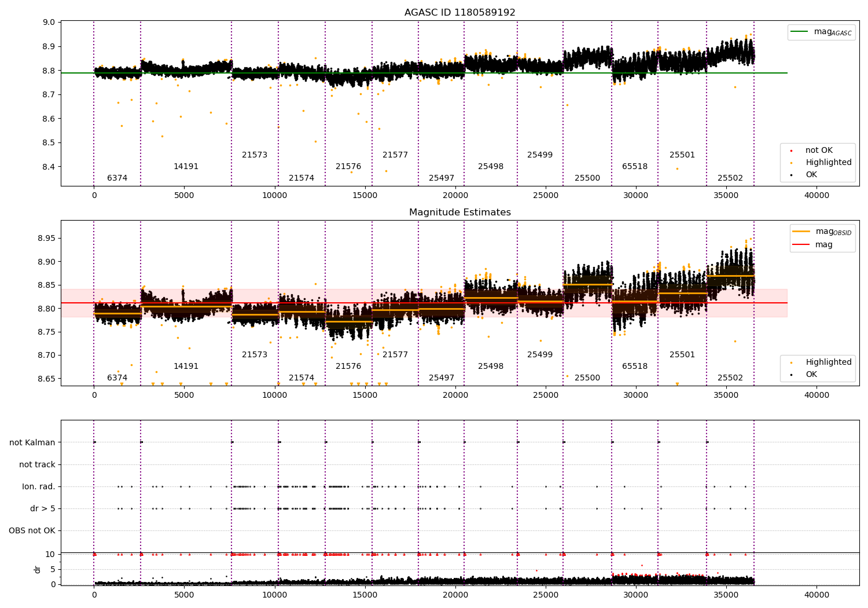Click OBSID label 65518 in the middle plot
Screen dimensions: 868x608
tap(635, 367)
